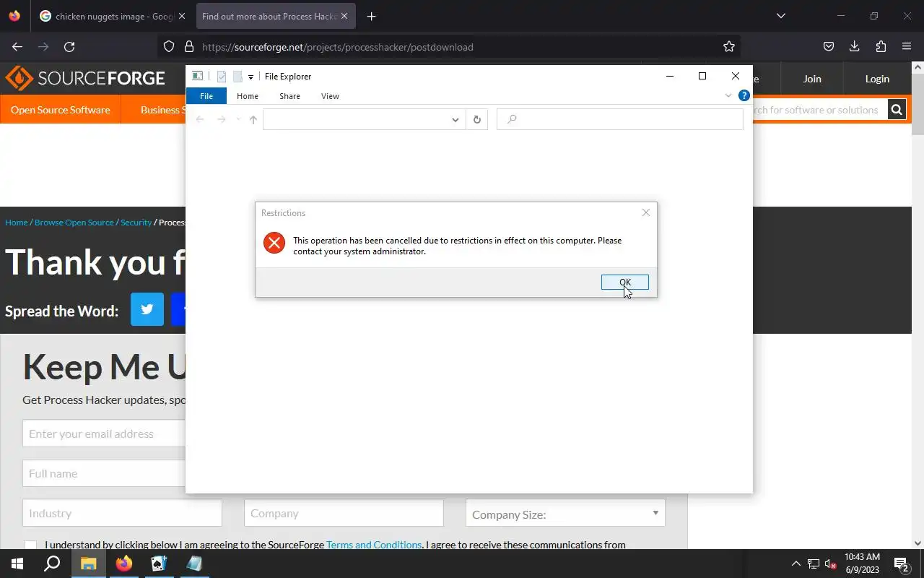Click the refresh button in File Explorer

tap(476, 119)
